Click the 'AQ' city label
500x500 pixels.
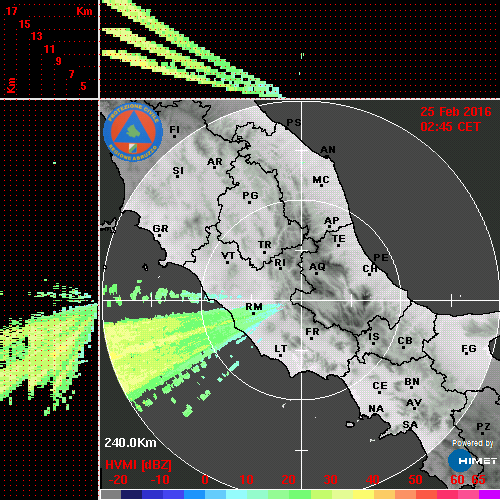click(317, 267)
